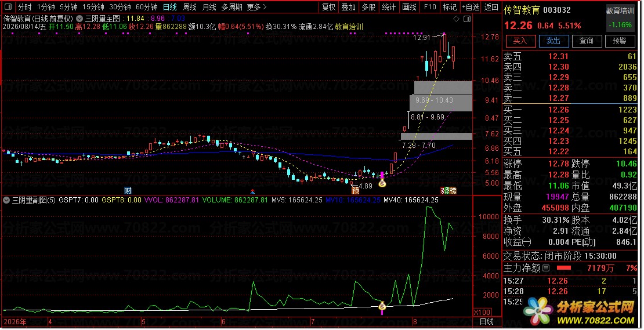Click the 交易状态: 闭市阶段 status line
The height and width of the screenshot is (330, 644).
point(560,256)
